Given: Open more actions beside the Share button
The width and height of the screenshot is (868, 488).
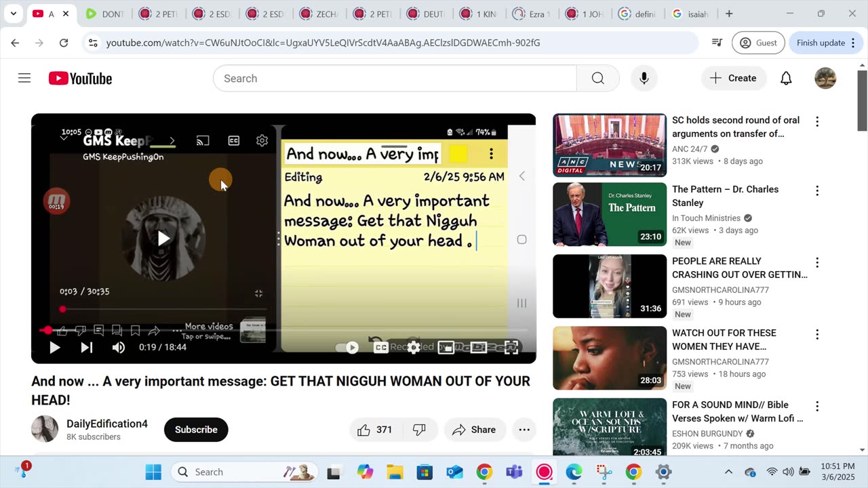Looking at the screenshot, I should [x=524, y=430].
